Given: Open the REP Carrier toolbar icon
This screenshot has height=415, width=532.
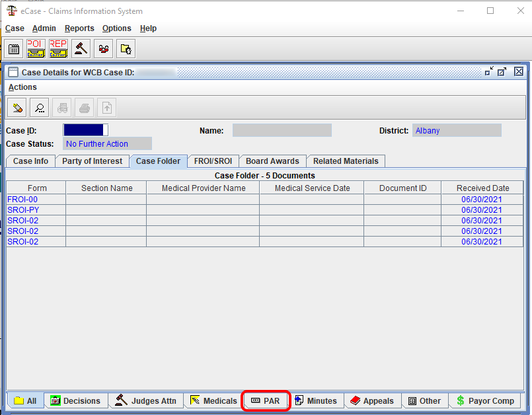Looking at the screenshot, I should [x=58, y=48].
